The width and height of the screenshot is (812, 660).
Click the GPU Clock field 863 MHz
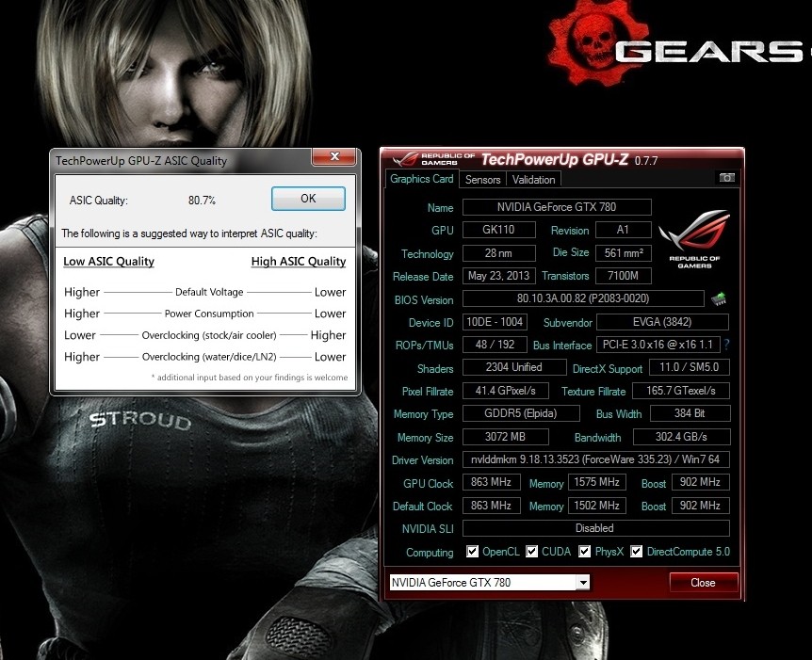[492, 482]
